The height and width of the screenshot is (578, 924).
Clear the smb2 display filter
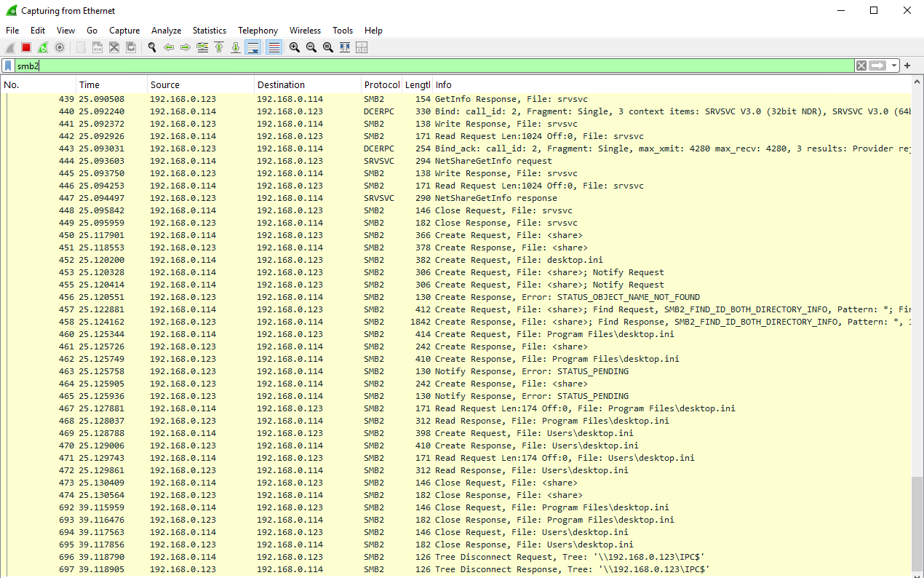coord(861,66)
